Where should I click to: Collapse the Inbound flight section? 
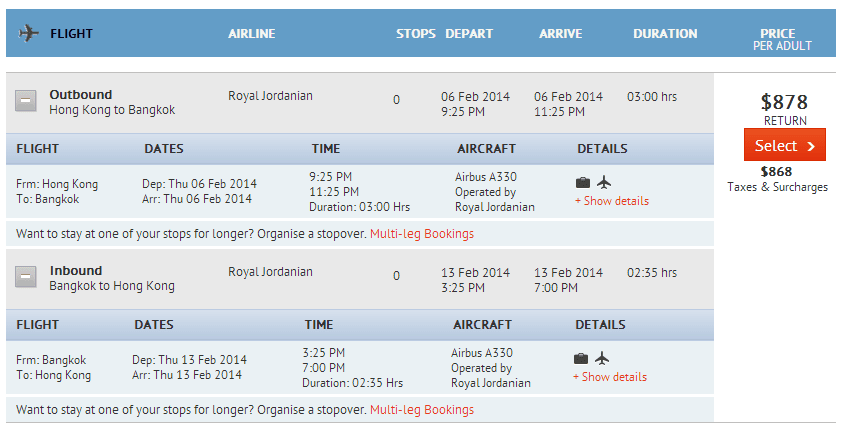[26, 278]
